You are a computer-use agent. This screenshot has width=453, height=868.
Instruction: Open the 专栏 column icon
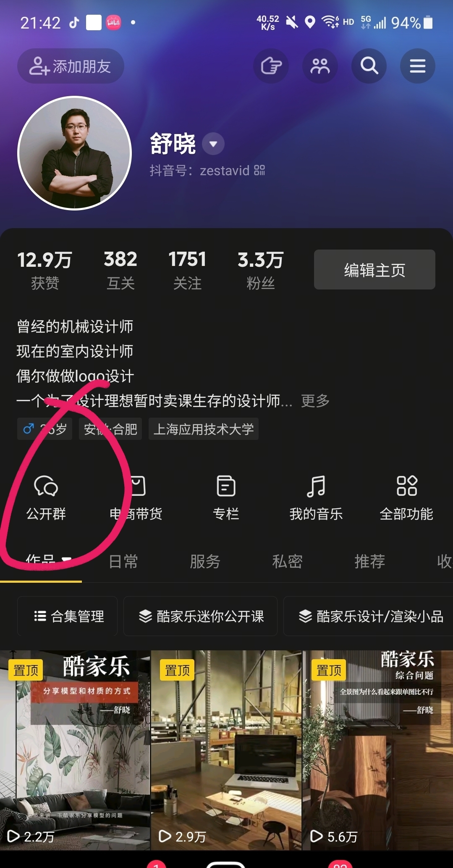tap(226, 486)
